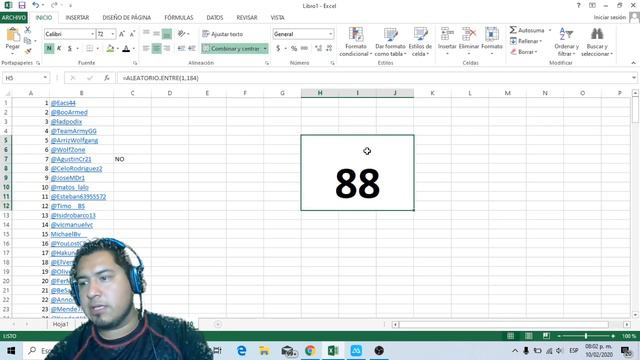Open the @TeamArmyGG link
Viewport: 640px width, 360px height.
(x=73, y=131)
